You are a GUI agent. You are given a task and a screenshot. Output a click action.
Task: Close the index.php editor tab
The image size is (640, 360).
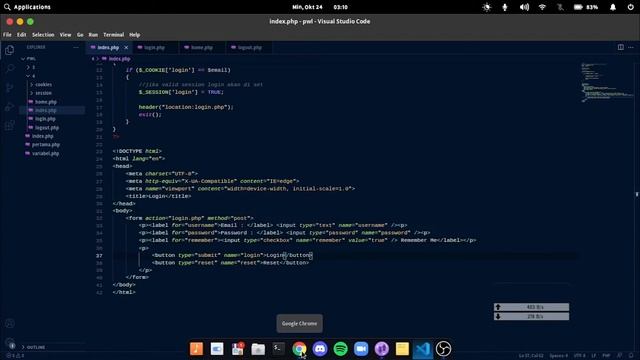[x=126, y=48]
